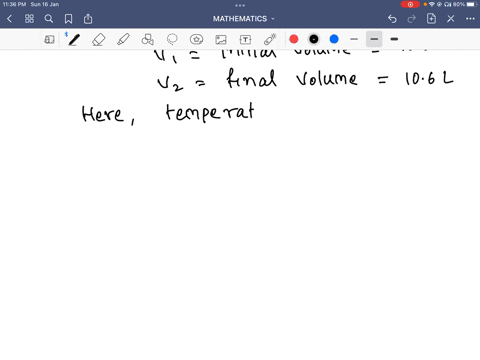Tap the handwritten 'final volume' text
The image size is (480, 360).
click(292, 78)
